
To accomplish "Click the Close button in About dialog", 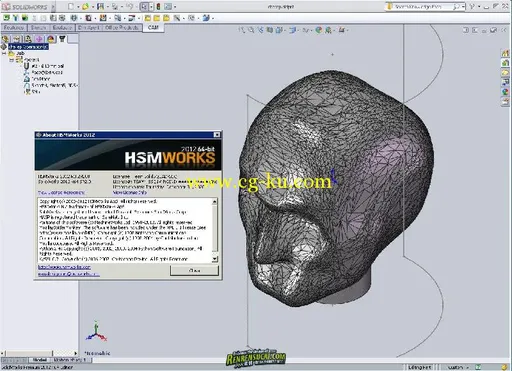I will (194, 270).
